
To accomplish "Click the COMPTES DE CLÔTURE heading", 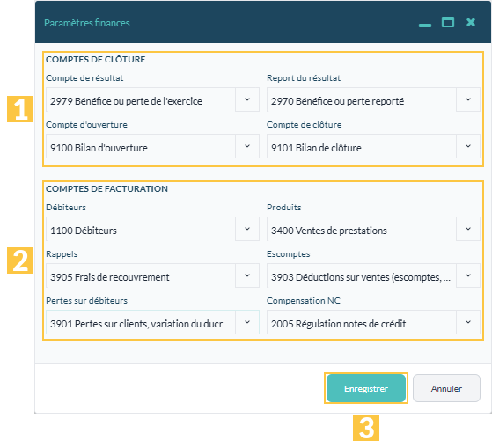I will (x=95, y=59).
